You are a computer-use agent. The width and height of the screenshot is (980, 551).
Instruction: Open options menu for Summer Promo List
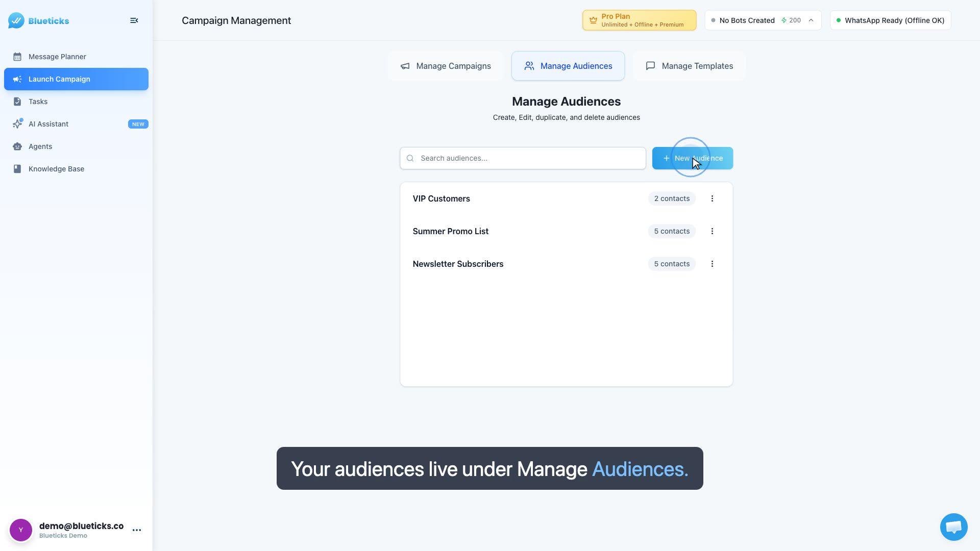[712, 231]
